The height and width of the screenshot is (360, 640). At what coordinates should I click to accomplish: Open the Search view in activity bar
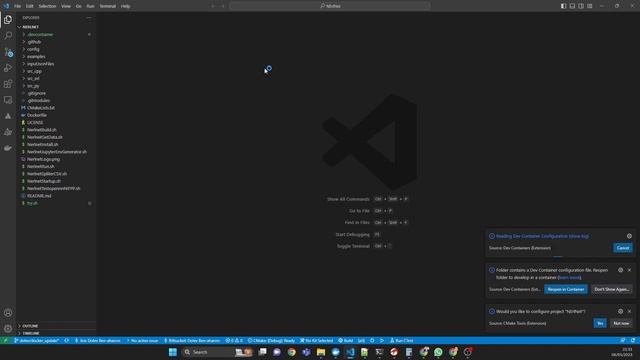(8, 36)
